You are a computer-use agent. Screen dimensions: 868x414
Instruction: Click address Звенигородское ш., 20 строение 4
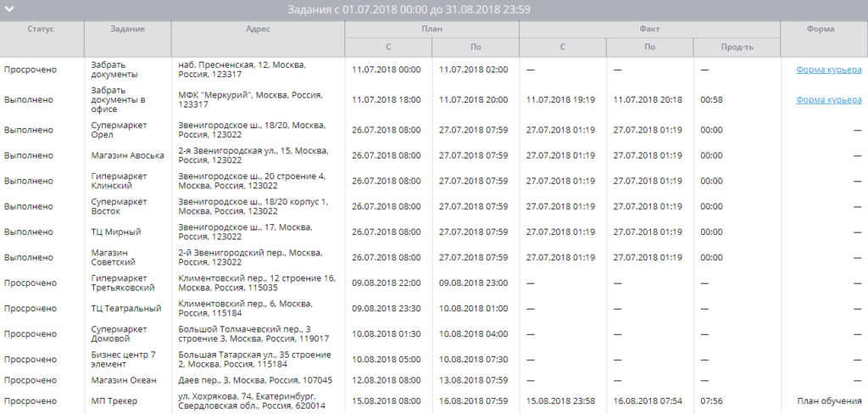[x=252, y=182]
